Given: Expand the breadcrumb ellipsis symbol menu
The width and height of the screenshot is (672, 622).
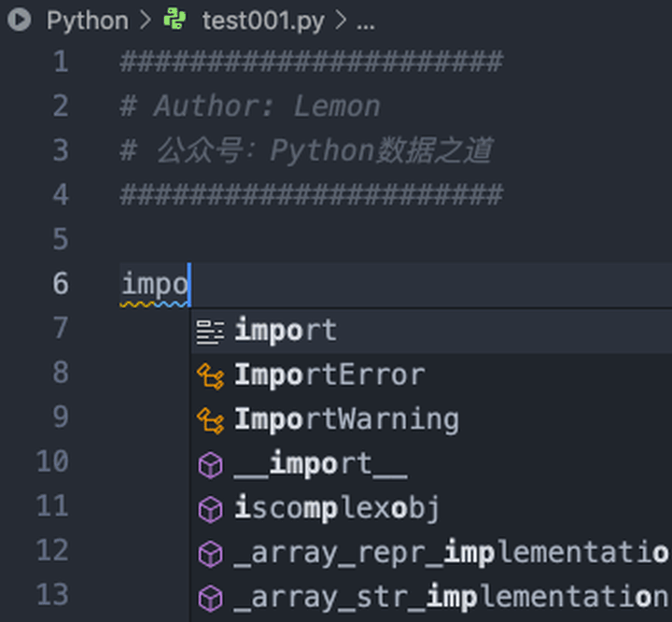Looking at the screenshot, I should tap(366, 20).
